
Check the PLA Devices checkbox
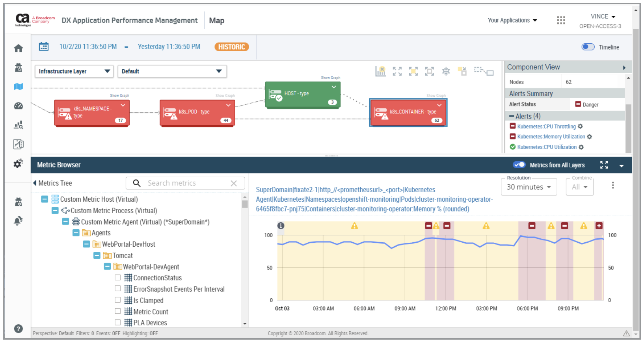[x=117, y=322]
